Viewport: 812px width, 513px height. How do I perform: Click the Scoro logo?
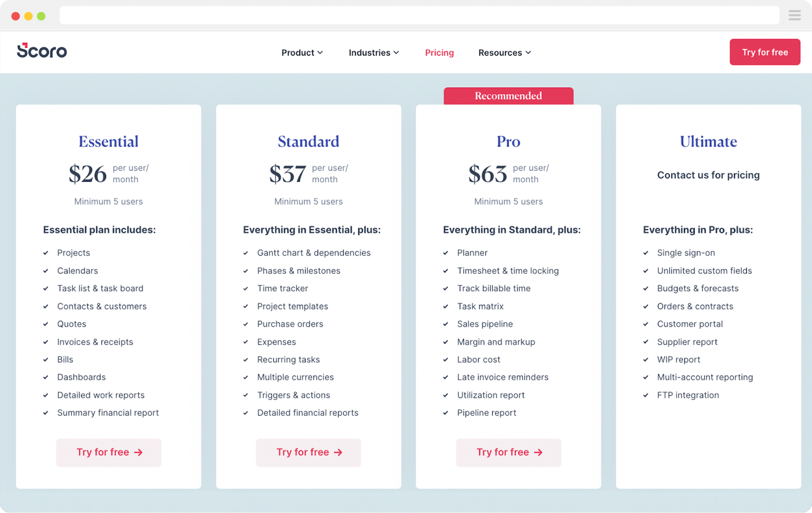pos(42,51)
